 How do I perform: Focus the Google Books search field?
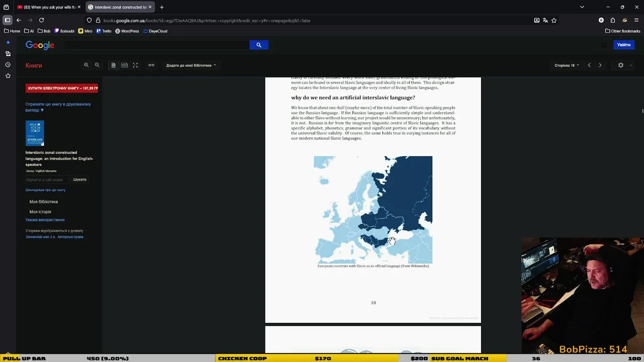(x=156, y=45)
